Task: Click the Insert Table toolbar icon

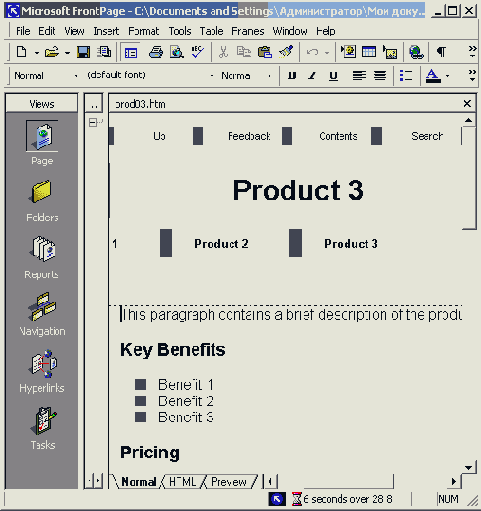Action: coord(369,52)
